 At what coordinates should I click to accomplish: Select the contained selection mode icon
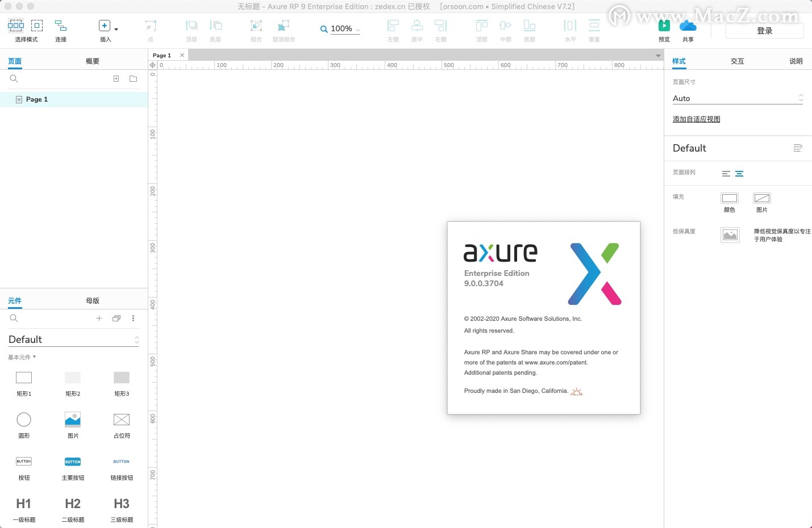[x=37, y=26]
